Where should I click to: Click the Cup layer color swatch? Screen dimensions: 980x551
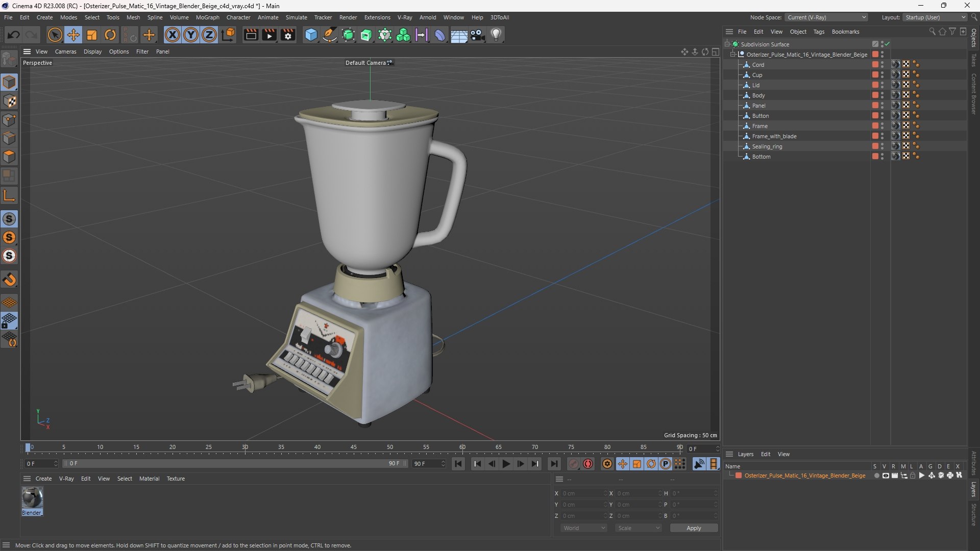875,75
